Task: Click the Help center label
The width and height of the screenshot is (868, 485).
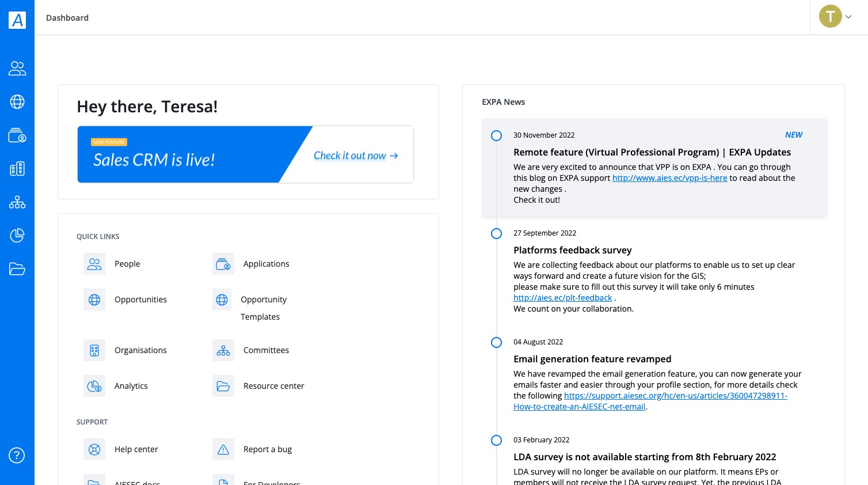Action: pos(136,449)
